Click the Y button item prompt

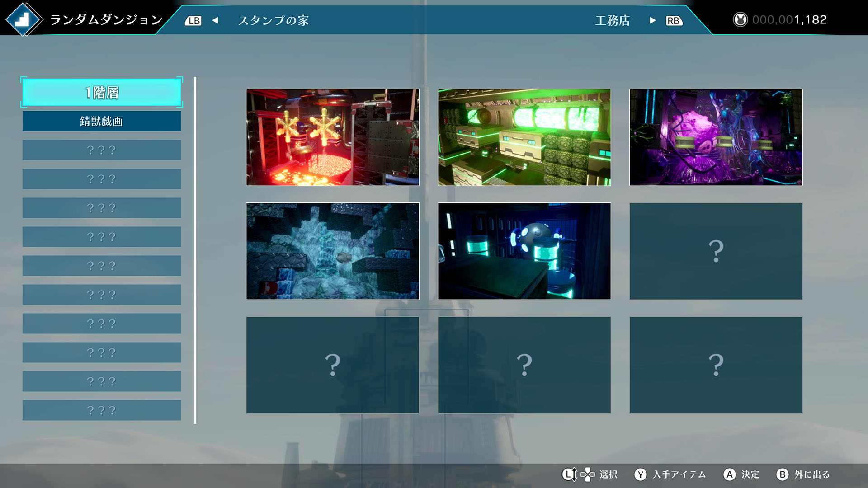click(640, 474)
